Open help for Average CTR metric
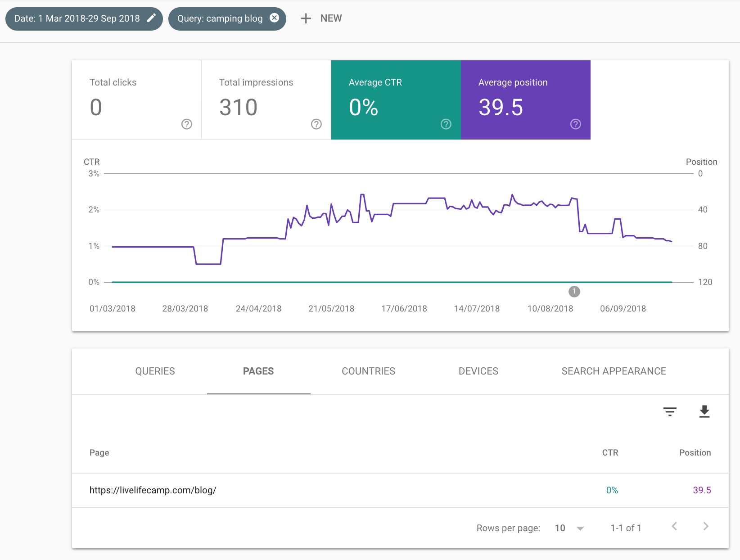740x560 pixels. [445, 124]
